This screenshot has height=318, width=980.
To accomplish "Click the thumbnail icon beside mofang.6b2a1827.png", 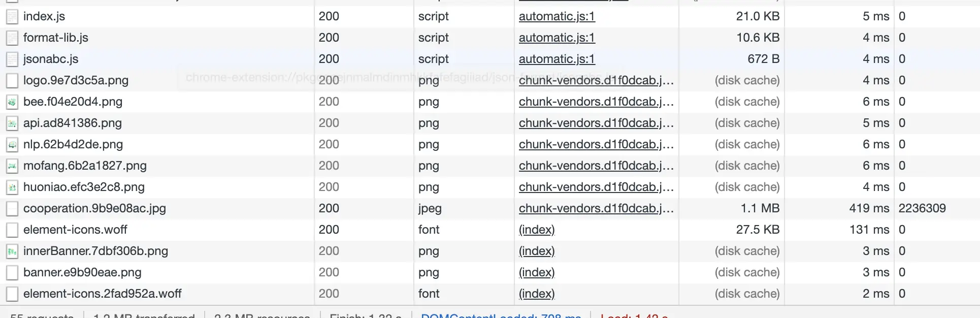I will point(12,166).
